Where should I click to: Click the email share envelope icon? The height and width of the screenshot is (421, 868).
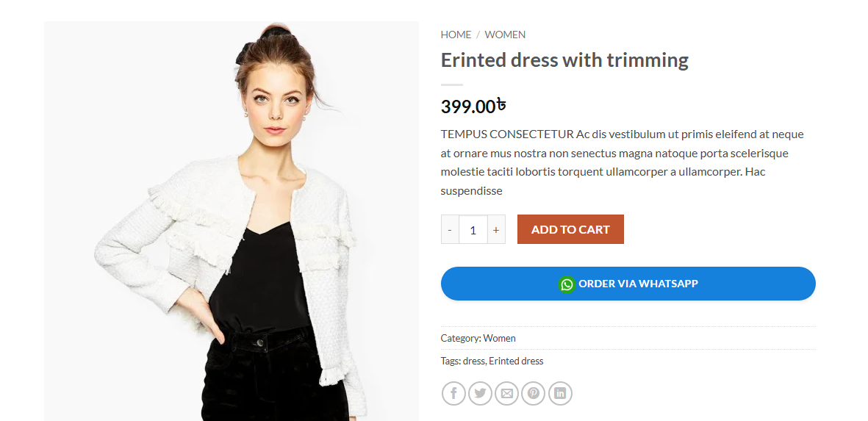coord(506,394)
